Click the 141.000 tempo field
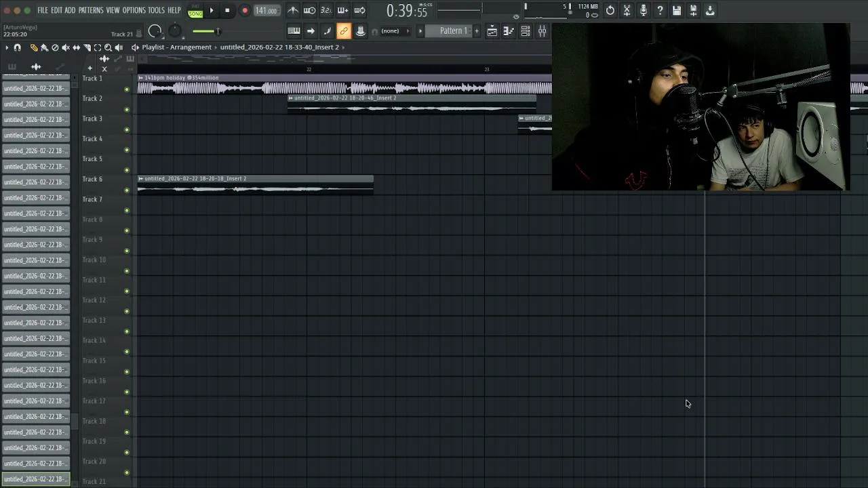 tap(267, 11)
